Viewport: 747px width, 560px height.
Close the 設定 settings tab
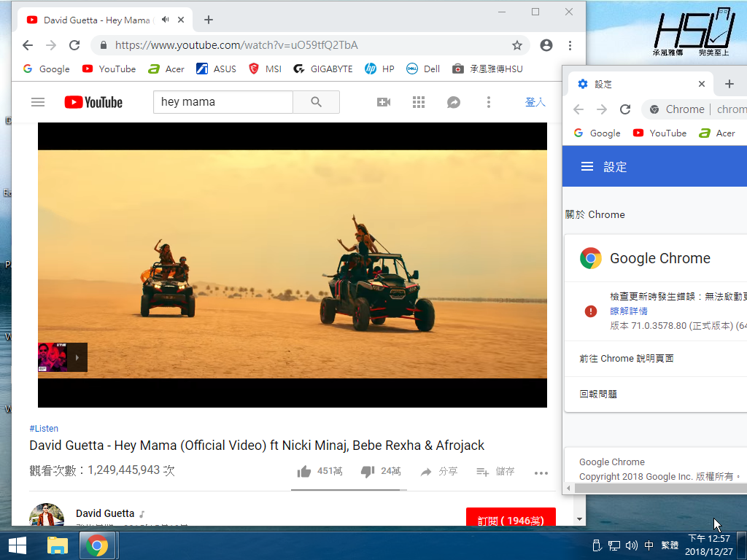[701, 85]
